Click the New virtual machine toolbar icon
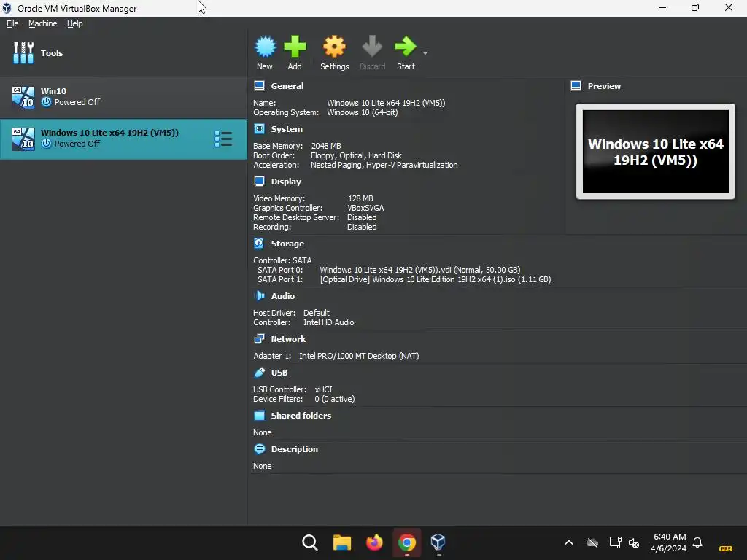This screenshot has width=747, height=560. click(x=265, y=47)
